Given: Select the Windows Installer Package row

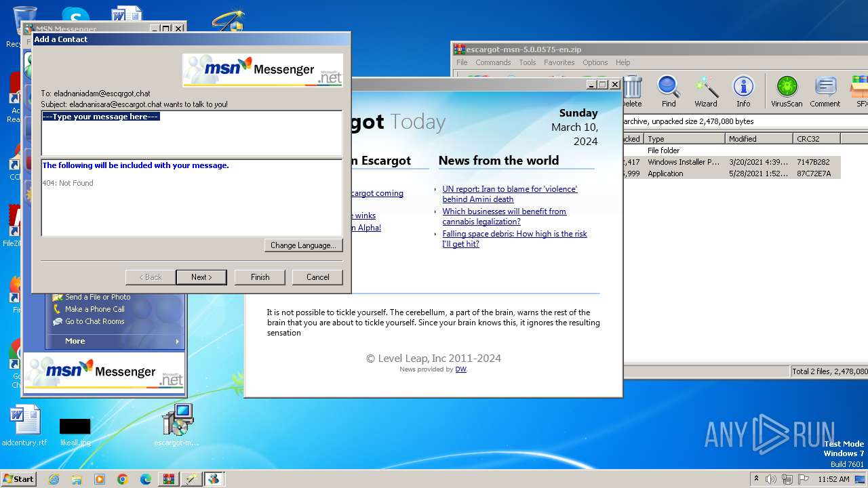Looking at the screenshot, I should 732,162.
